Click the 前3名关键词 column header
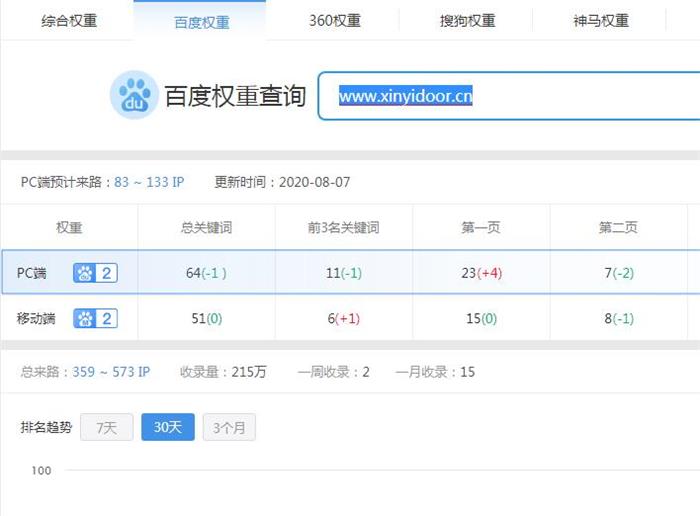The height and width of the screenshot is (516, 700). (344, 228)
